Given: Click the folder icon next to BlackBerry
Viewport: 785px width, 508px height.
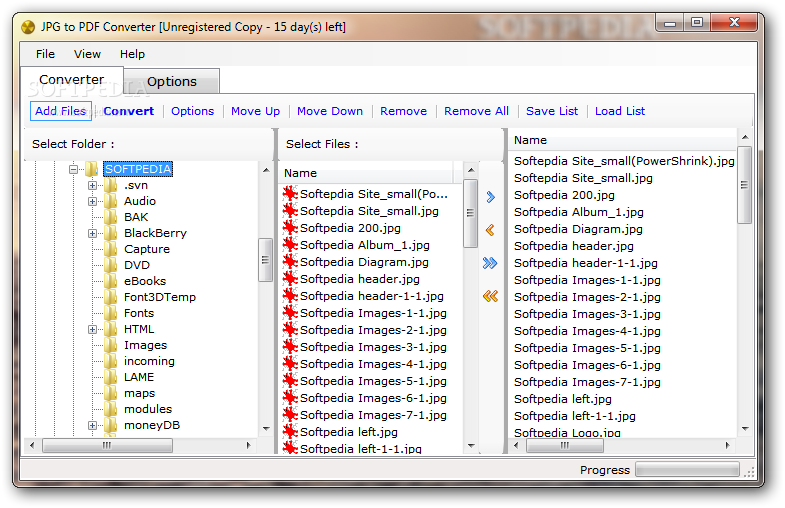Looking at the screenshot, I should (111, 233).
